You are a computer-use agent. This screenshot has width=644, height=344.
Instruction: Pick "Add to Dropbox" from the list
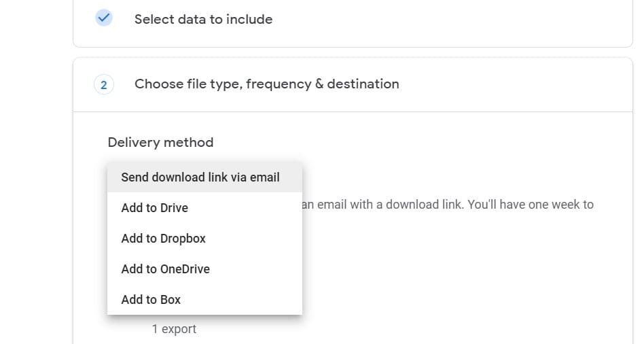click(163, 239)
